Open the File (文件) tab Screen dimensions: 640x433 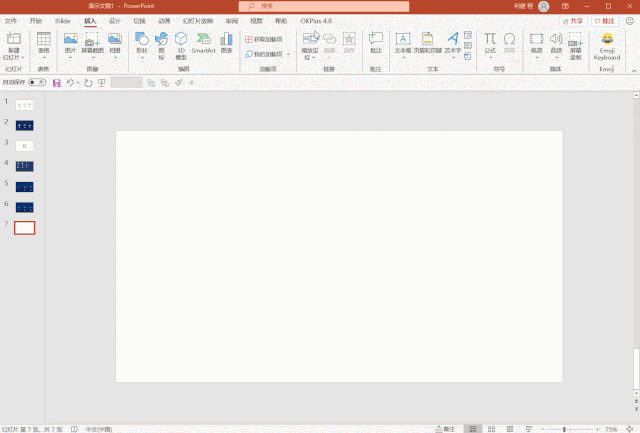coord(11,21)
